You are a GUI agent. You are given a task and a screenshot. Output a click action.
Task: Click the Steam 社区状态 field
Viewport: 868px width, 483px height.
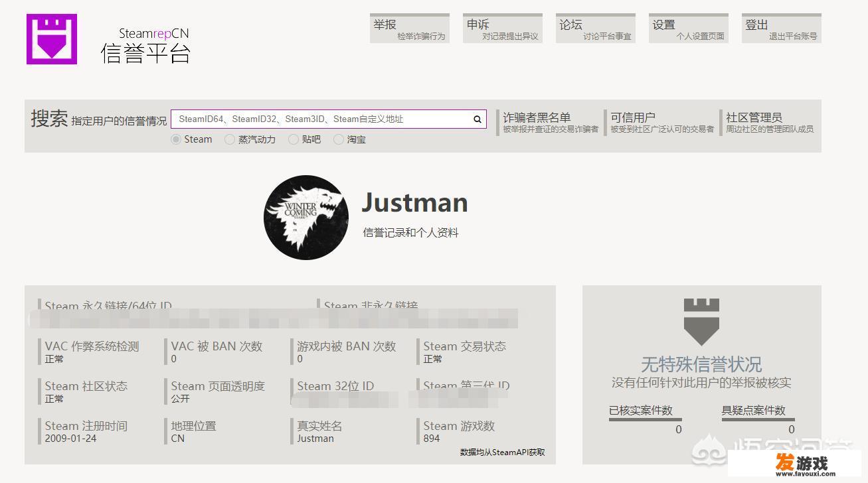coord(84,391)
